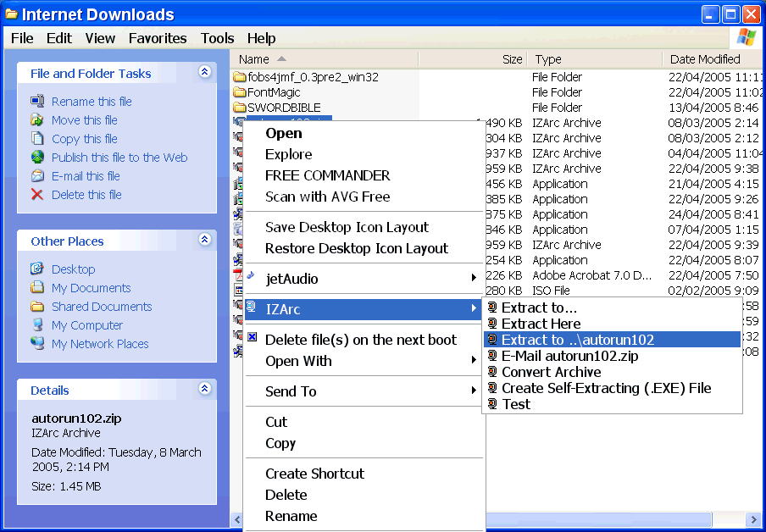
Task: Click the IZArc icon beside Test
Action: coord(492,404)
